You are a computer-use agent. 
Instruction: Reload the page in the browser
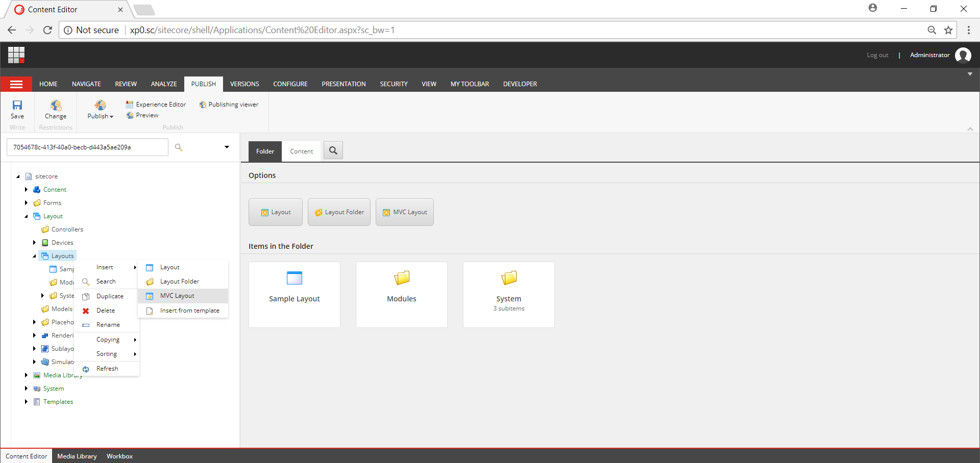(x=47, y=30)
